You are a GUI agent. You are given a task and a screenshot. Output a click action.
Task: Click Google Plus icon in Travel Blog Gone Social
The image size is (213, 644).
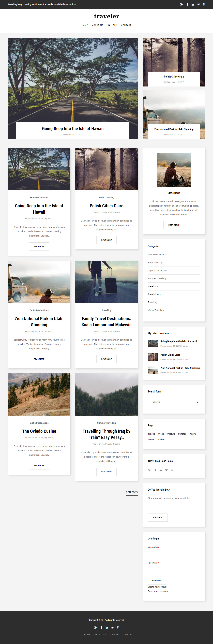(x=149, y=470)
